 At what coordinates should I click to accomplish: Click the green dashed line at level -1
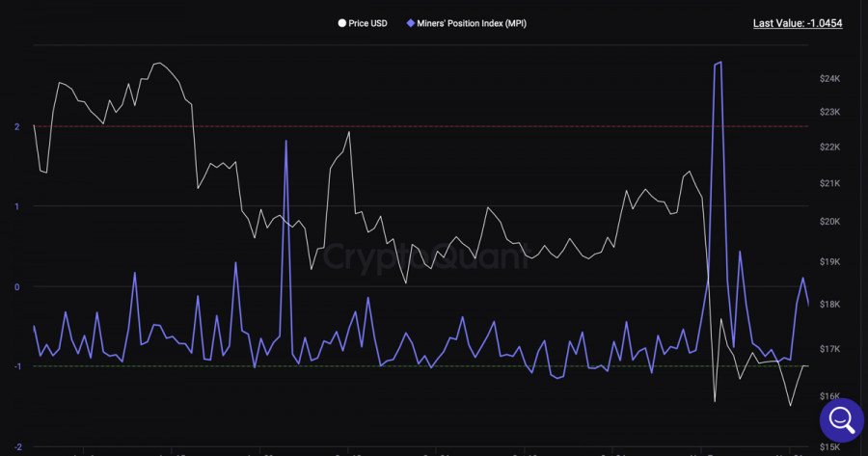(x=289, y=366)
